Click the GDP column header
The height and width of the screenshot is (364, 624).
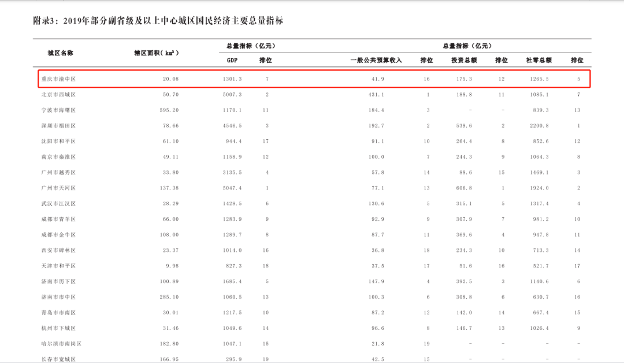(232, 60)
